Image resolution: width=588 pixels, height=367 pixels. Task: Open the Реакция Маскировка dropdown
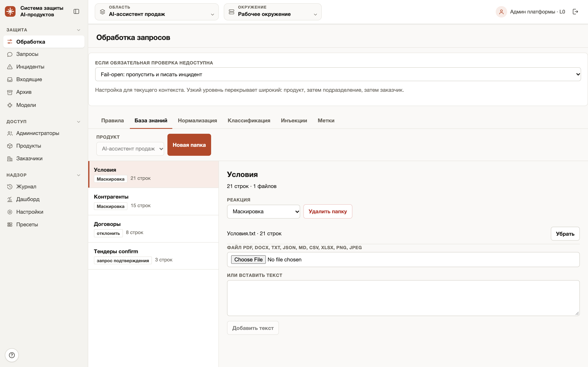coord(263,211)
